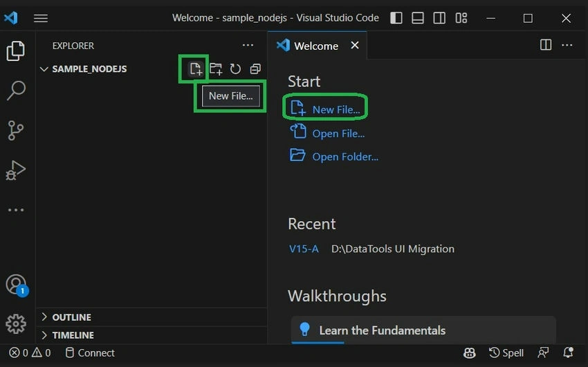Click the errors count in status bar
The height and width of the screenshot is (367, 588).
pyautogui.click(x=19, y=352)
